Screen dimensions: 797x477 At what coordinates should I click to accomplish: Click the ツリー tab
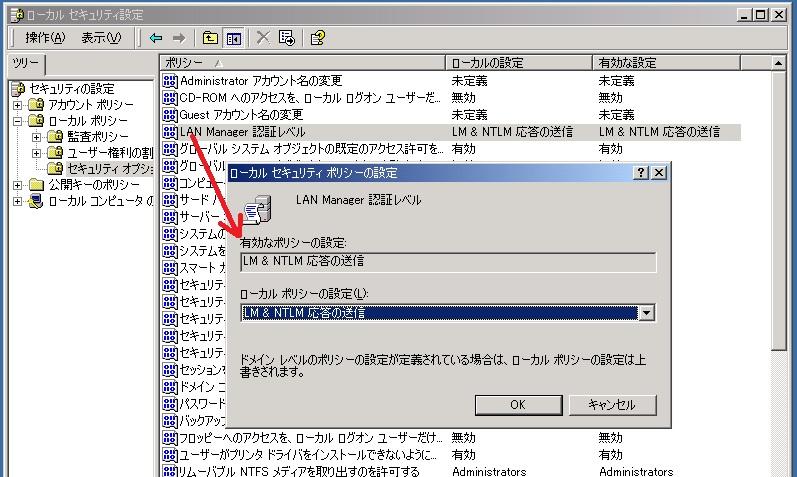(26, 63)
